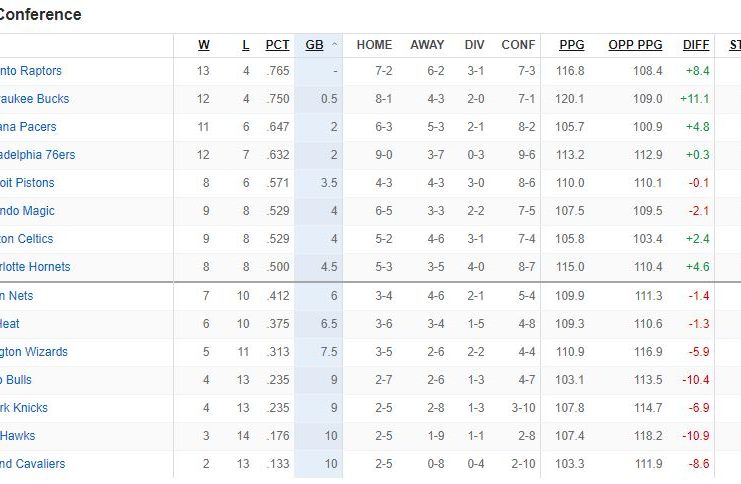Click the GB column header text
741x484 pixels.
[314, 45]
